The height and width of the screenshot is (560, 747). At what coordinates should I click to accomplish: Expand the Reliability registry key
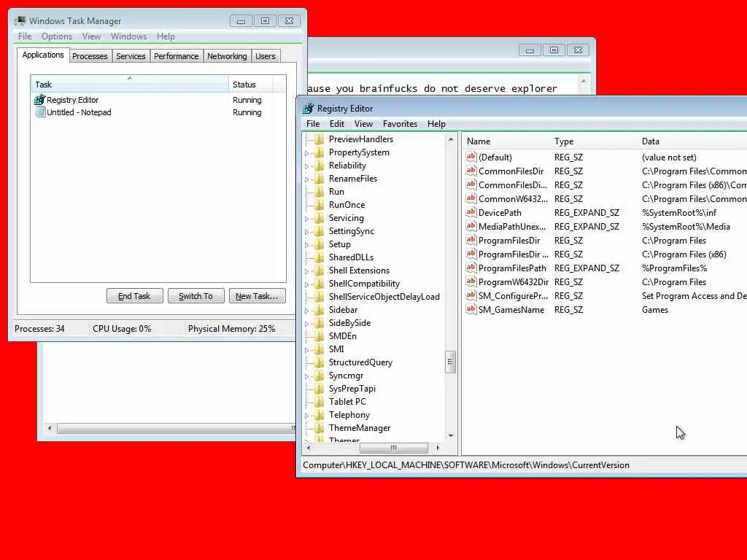(x=307, y=166)
